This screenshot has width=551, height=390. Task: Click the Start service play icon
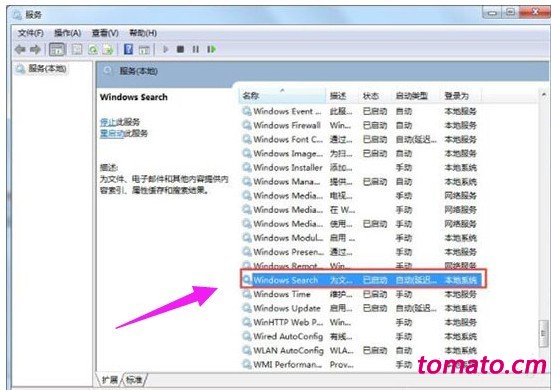pyautogui.click(x=166, y=49)
